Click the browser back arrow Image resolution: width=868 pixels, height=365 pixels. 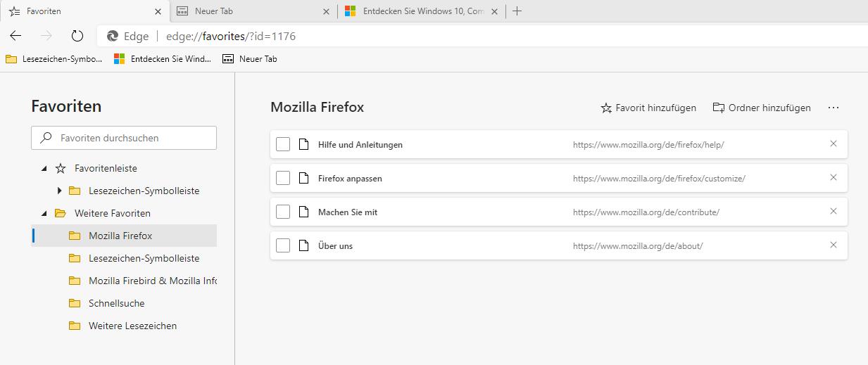click(x=15, y=36)
